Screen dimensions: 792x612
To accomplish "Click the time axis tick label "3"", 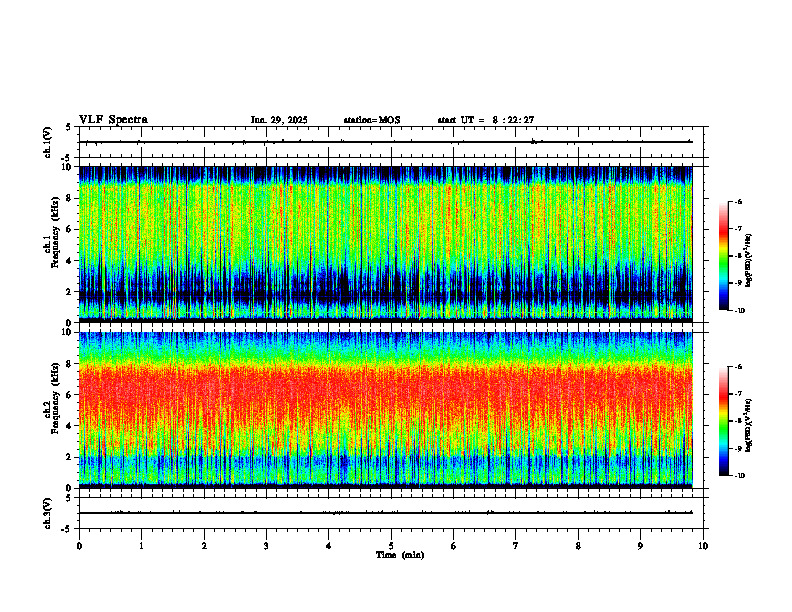I will pyautogui.click(x=266, y=546).
